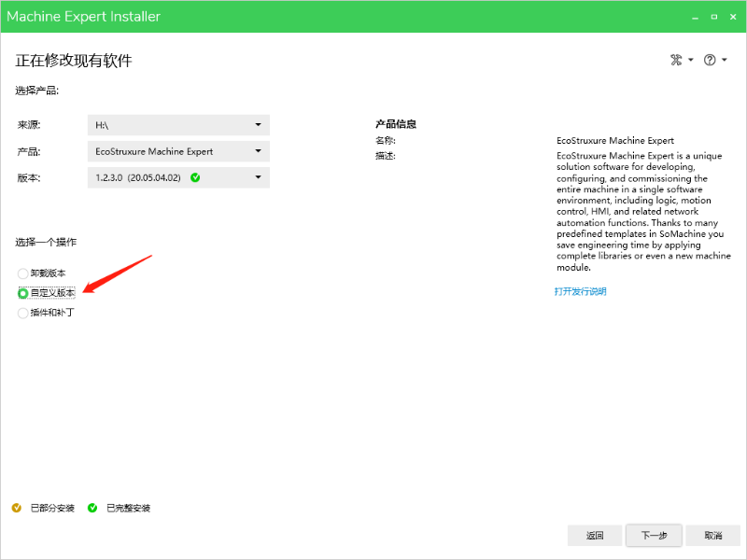Open the 来源 source dropdown showing H:\

178,125
